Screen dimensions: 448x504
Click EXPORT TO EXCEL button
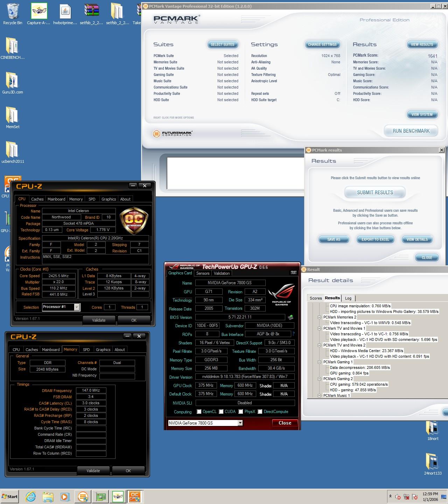[x=376, y=239]
